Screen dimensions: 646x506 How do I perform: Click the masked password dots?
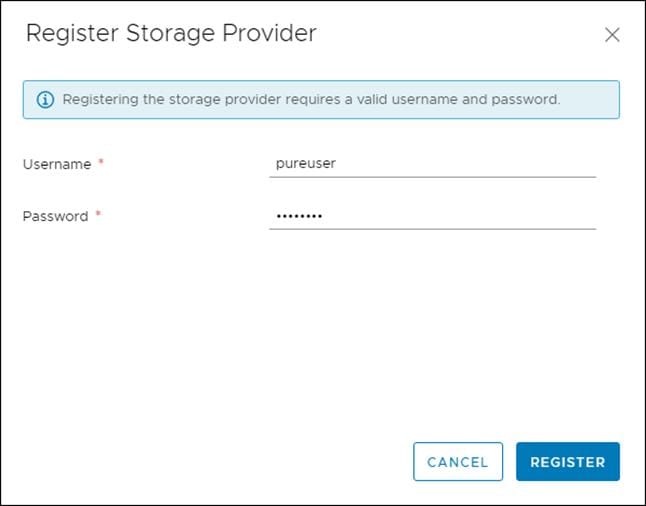299,216
